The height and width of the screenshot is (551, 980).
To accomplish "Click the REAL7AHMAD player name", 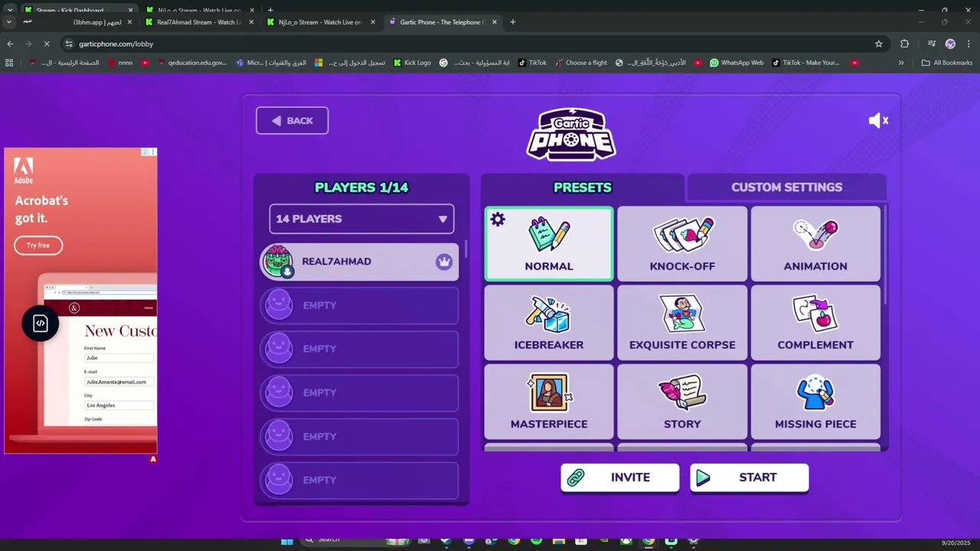I will click(336, 262).
